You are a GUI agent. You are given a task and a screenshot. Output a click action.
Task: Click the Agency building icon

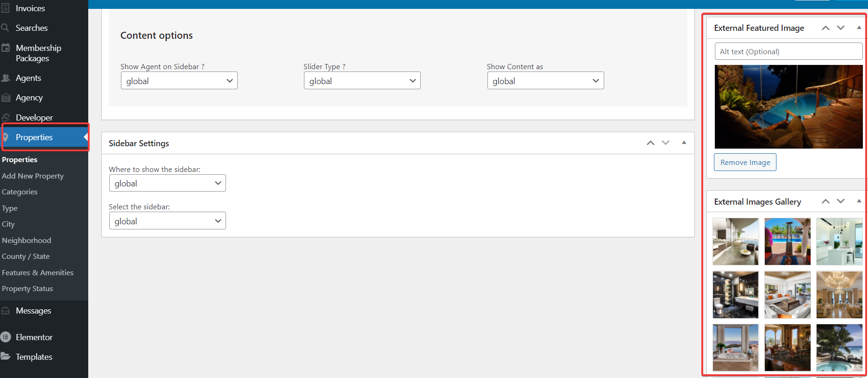(x=6, y=98)
